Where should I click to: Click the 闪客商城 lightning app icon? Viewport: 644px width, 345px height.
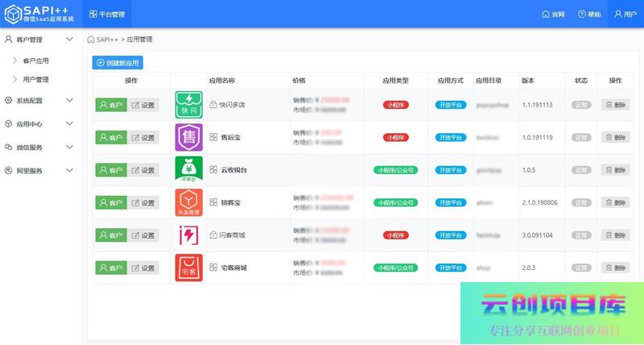pyautogui.click(x=189, y=235)
